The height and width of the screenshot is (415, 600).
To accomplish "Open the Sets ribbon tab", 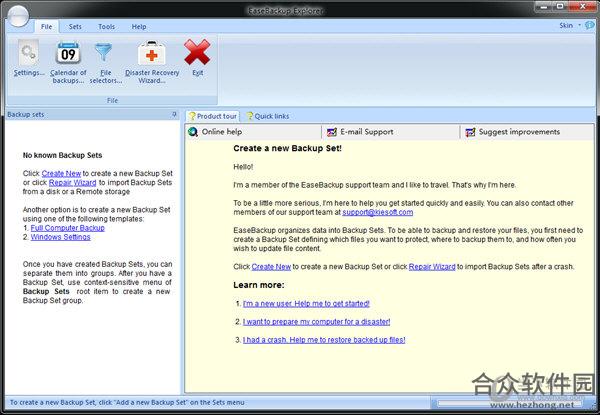I will coord(75,26).
